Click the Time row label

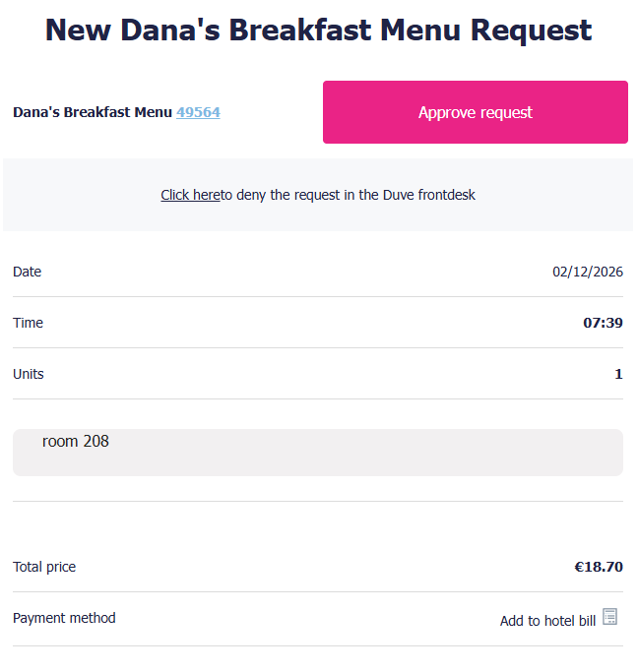(x=29, y=323)
